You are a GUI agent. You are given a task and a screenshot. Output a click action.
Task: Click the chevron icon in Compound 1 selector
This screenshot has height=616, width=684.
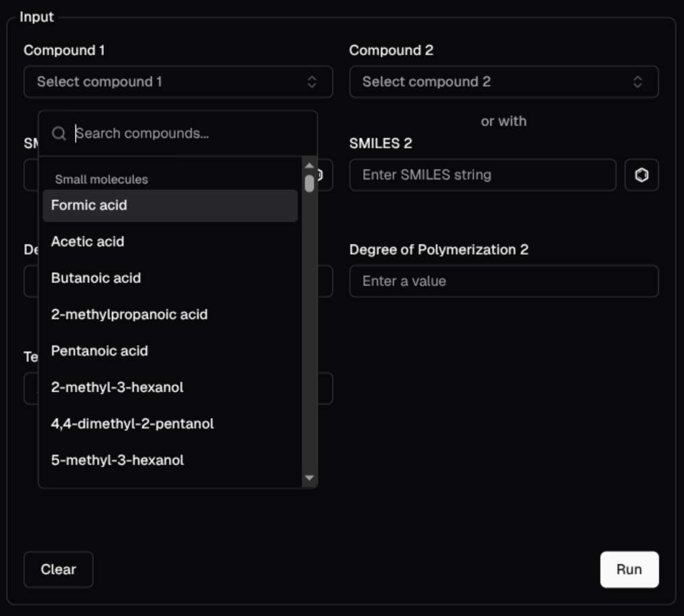[x=312, y=82]
